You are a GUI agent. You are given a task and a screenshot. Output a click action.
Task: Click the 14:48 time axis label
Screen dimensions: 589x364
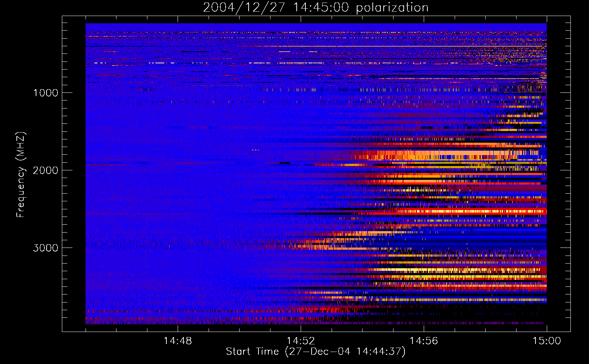(x=178, y=341)
